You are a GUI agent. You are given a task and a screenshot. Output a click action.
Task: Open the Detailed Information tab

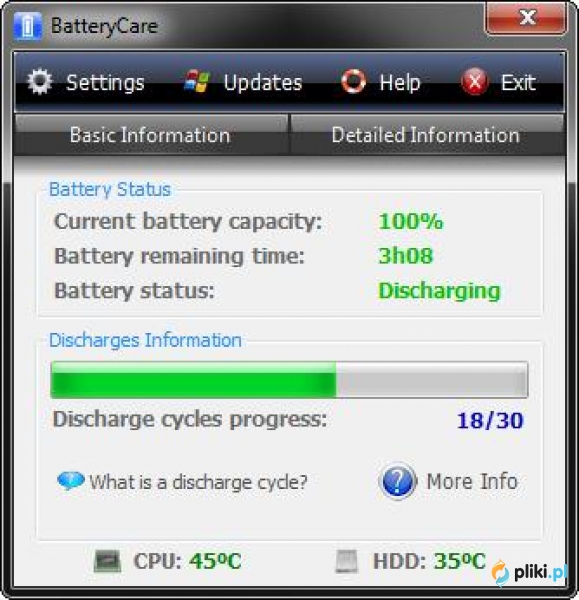point(427,135)
